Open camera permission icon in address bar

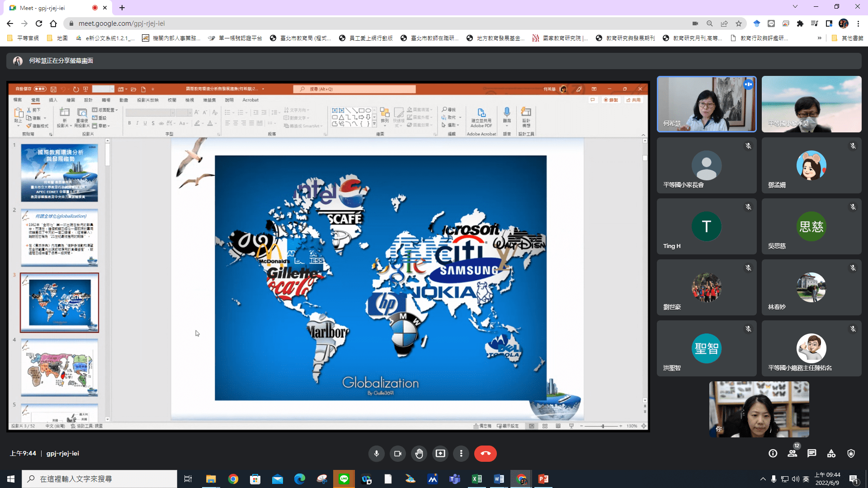tap(695, 23)
